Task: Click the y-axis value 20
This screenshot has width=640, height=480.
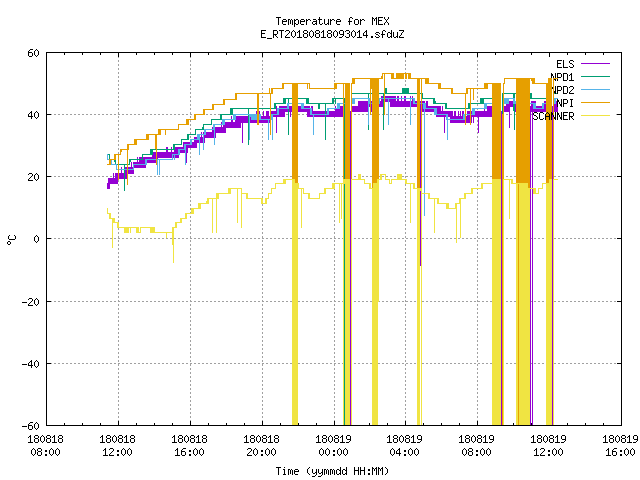Action: [33, 177]
